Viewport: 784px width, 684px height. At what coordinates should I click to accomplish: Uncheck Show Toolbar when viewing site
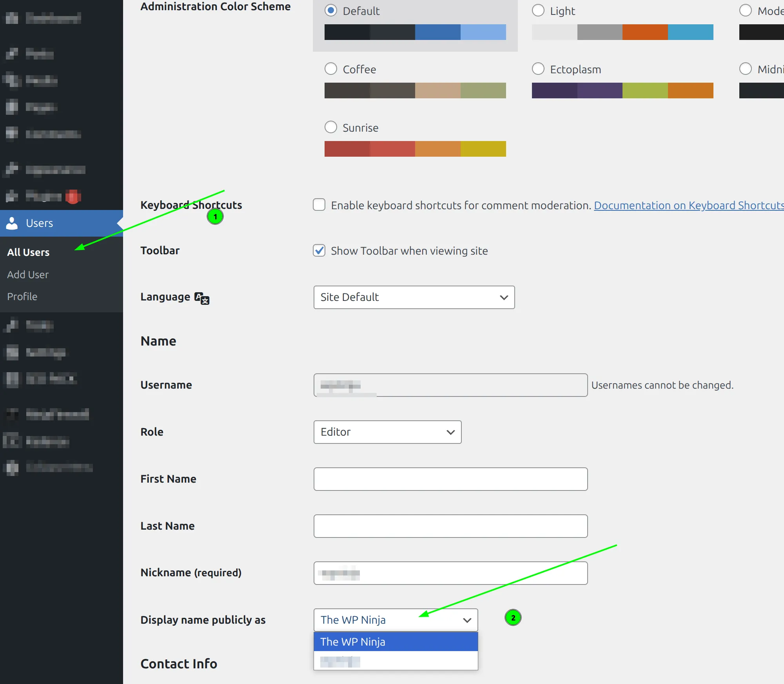point(319,250)
